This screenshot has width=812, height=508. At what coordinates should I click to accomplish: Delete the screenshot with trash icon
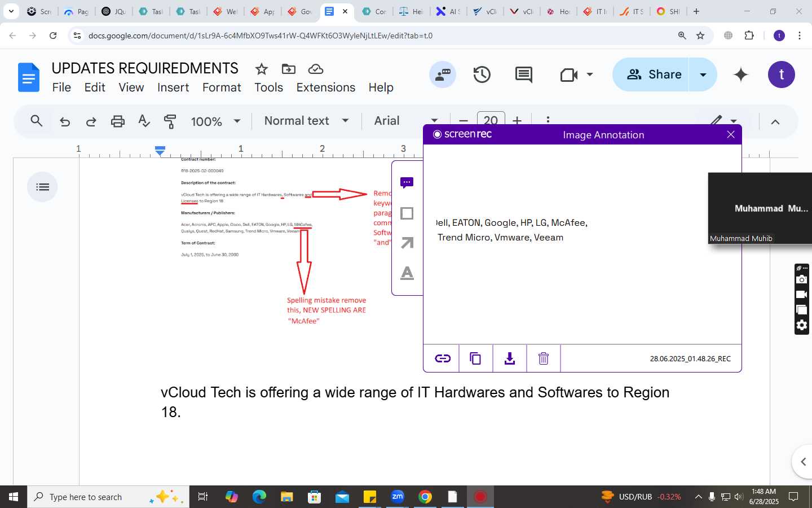tap(544, 358)
